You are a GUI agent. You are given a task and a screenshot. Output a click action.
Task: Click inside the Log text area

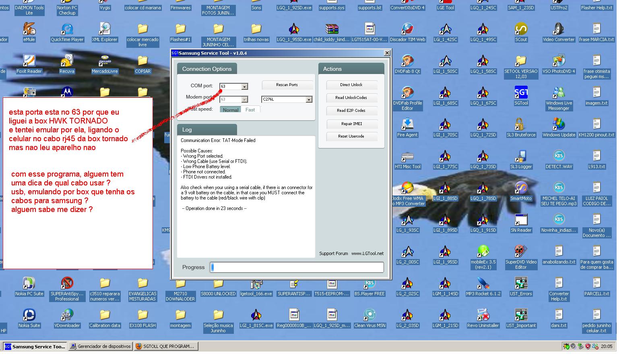tap(246, 196)
